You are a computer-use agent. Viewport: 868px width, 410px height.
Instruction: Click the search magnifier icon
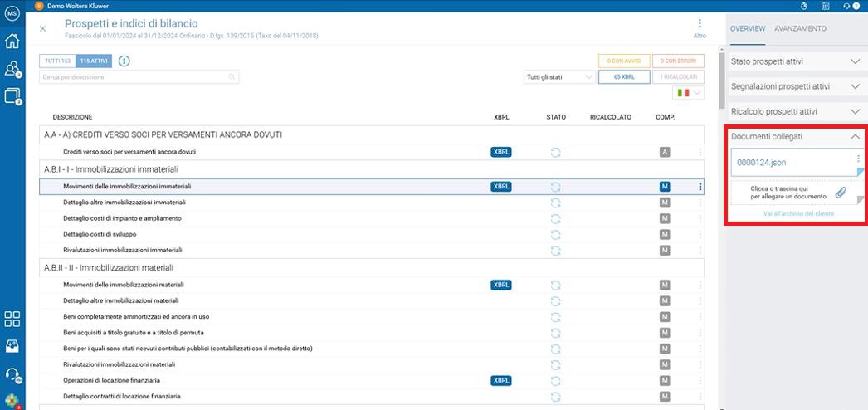[x=232, y=77]
